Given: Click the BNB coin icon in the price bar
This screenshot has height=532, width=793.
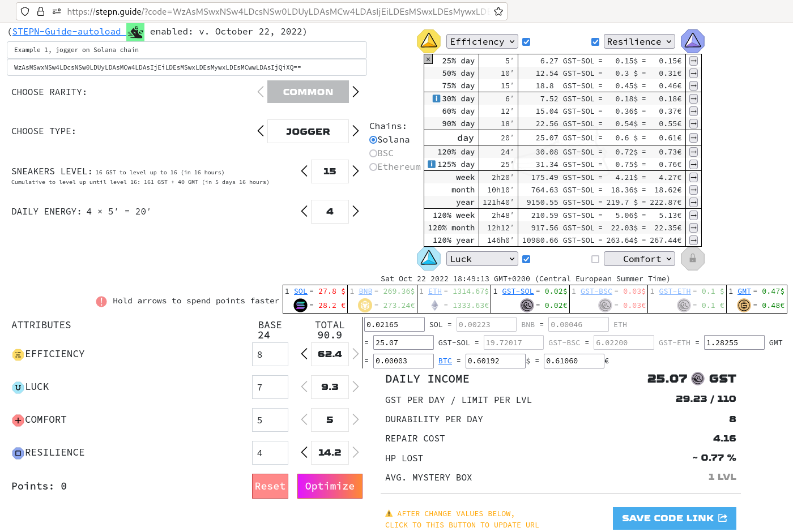Looking at the screenshot, I should click(365, 305).
